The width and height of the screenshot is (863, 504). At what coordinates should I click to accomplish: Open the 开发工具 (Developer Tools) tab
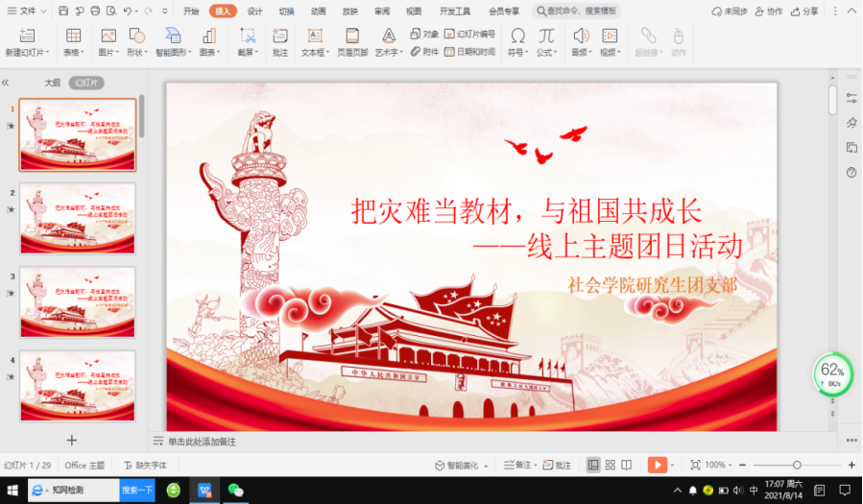pyautogui.click(x=455, y=11)
